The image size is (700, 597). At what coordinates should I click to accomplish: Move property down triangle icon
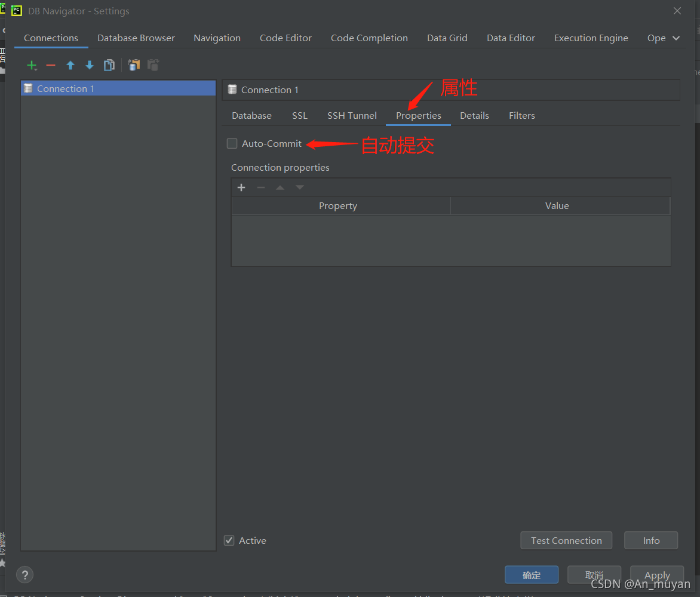click(x=300, y=187)
